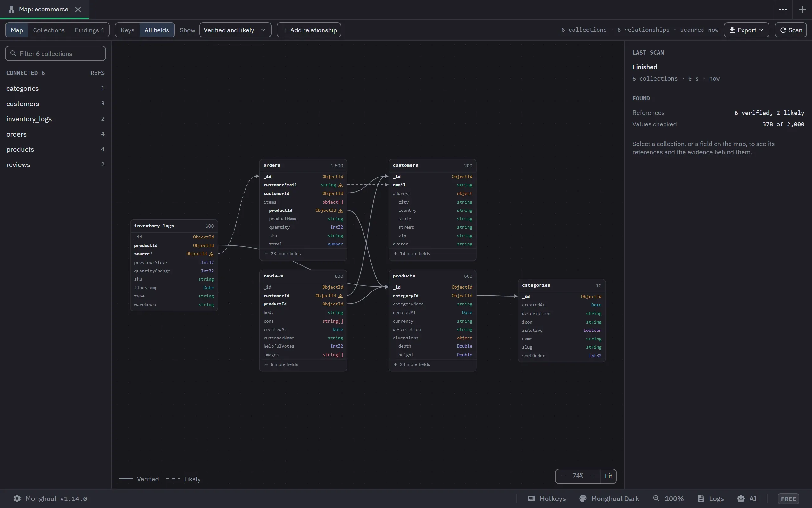Viewport: 812px width, 508px height.
Task: Switch to the Collections tab
Action: (x=49, y=30)
